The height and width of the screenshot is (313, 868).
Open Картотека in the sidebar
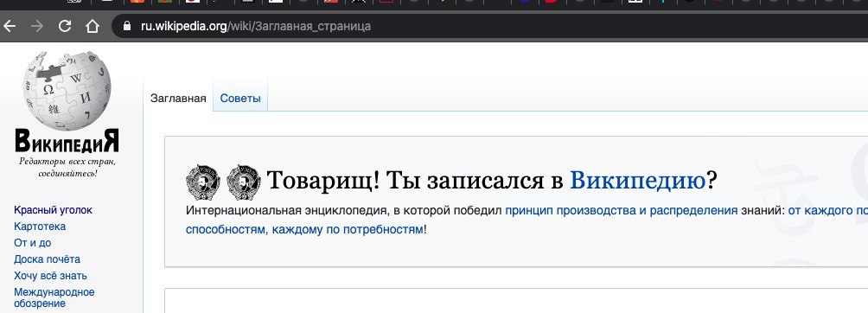pyautogui.click(x=40, y=227)
